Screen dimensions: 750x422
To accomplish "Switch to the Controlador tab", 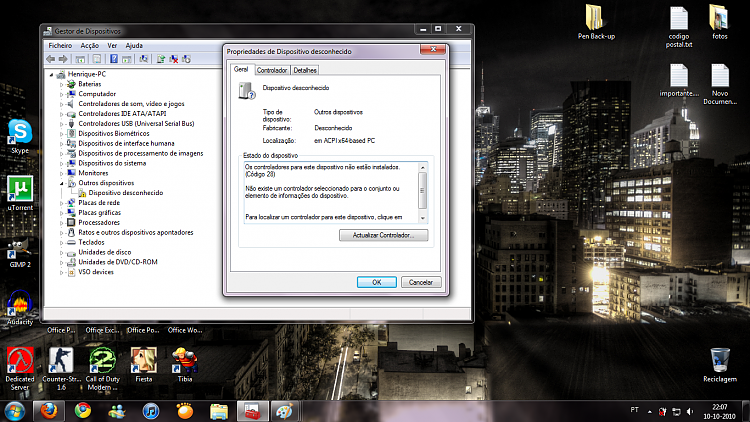I will point(272,70).
